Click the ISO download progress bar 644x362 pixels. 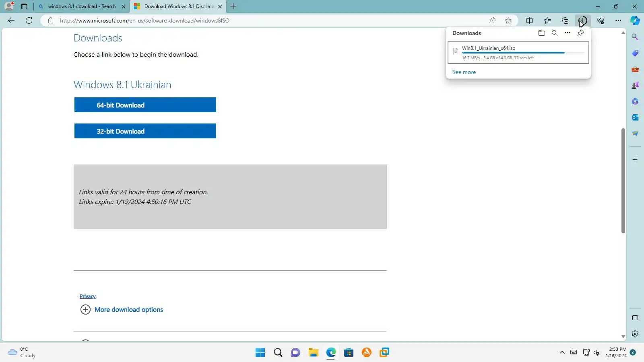point(523,53)
